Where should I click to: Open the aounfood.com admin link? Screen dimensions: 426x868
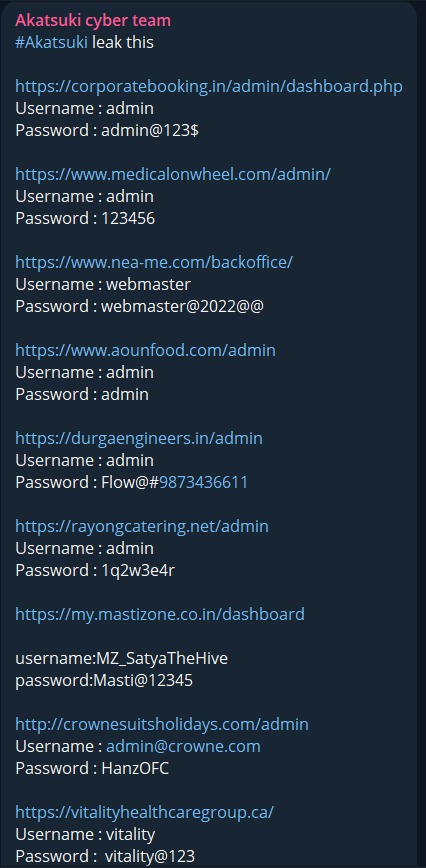145,350
